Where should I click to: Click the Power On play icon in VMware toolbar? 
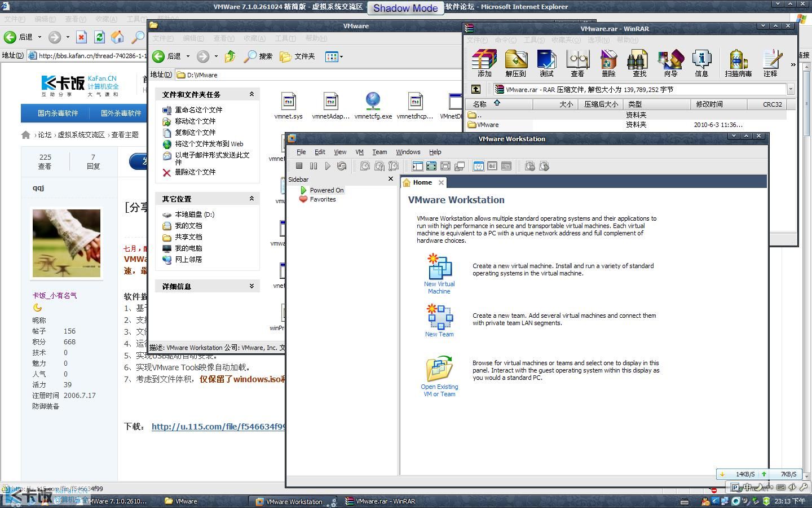tap(328, 166)
